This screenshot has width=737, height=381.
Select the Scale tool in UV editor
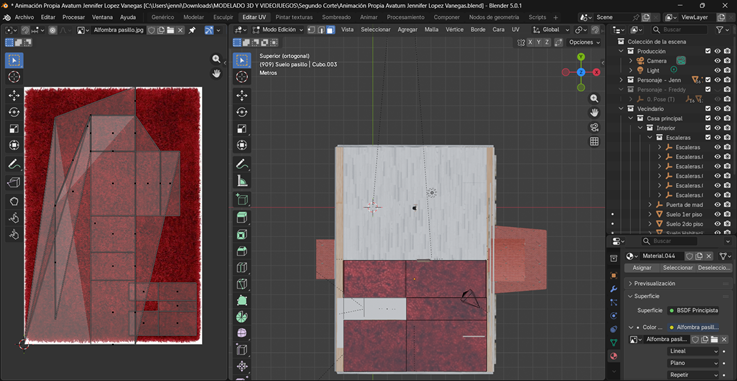14,129
